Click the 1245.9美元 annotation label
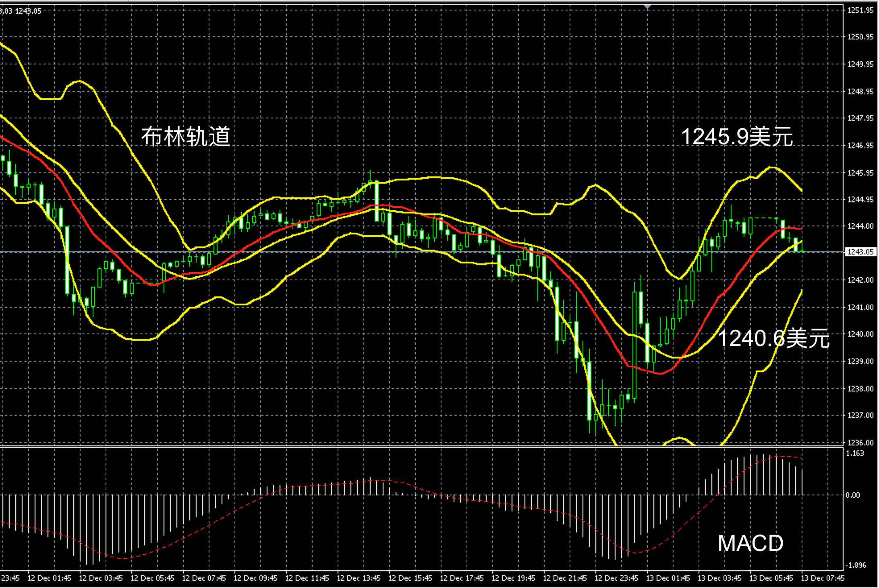 [x=737, y=137]
